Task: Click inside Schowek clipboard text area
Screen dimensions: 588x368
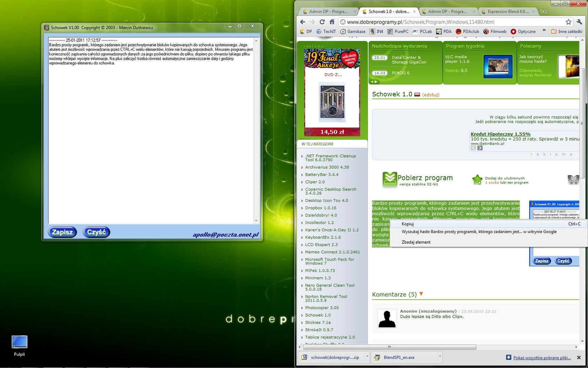Action: pyautogui.click(x=151, y=130)
